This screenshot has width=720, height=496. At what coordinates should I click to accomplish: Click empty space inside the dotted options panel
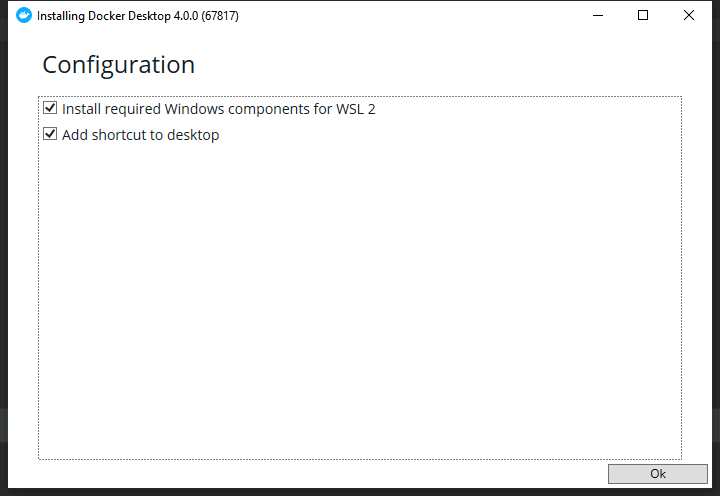coord(360,300)
